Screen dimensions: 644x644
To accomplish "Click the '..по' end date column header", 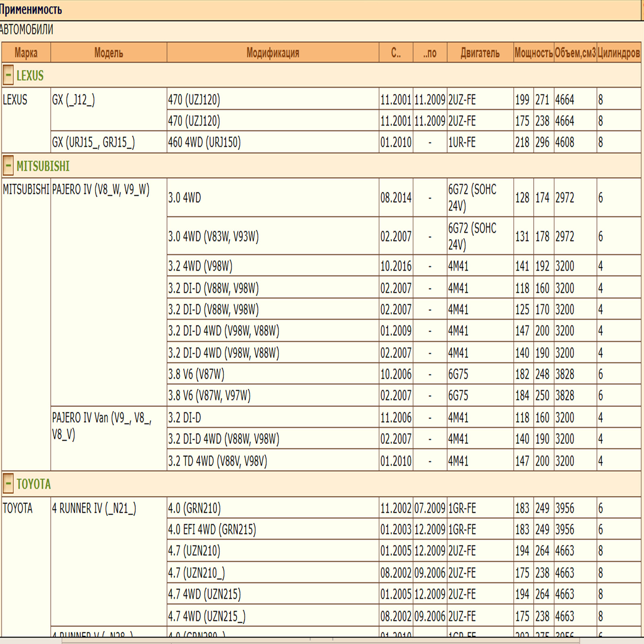I will pyautogui.click(x=429, y=53).
